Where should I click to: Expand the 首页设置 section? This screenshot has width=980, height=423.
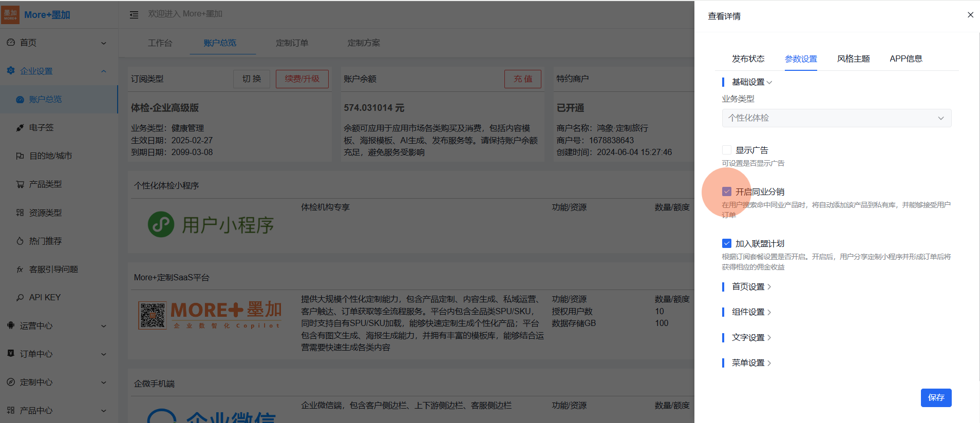point(751,287)
